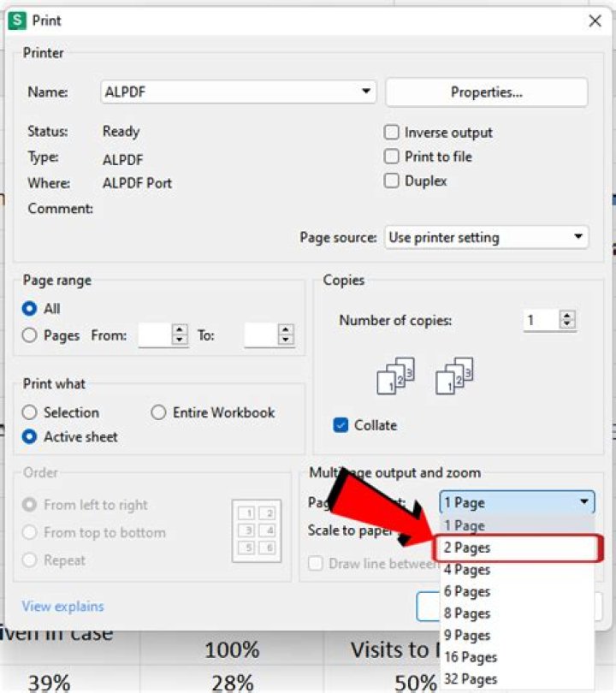The height and width of the screenshot is (693, 616).
Task: Choose Selection under Print what
Action: tap(30, 412)
